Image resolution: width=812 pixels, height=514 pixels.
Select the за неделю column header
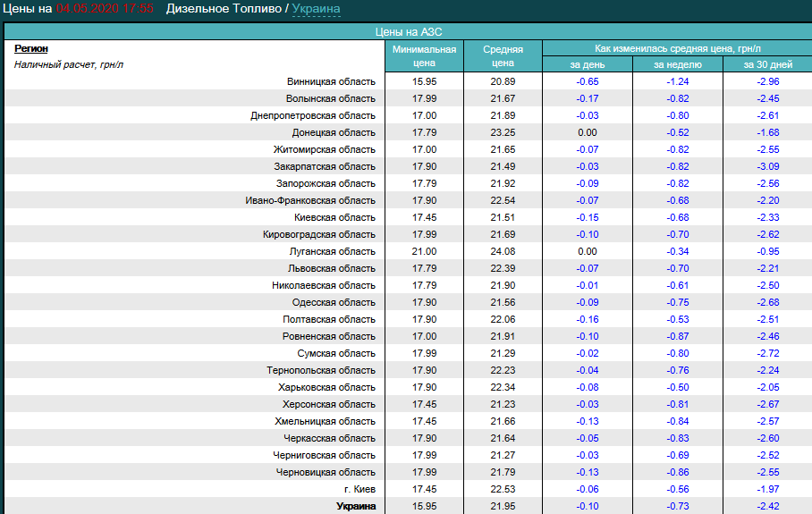pyautogui.click(x=677, y=64)
